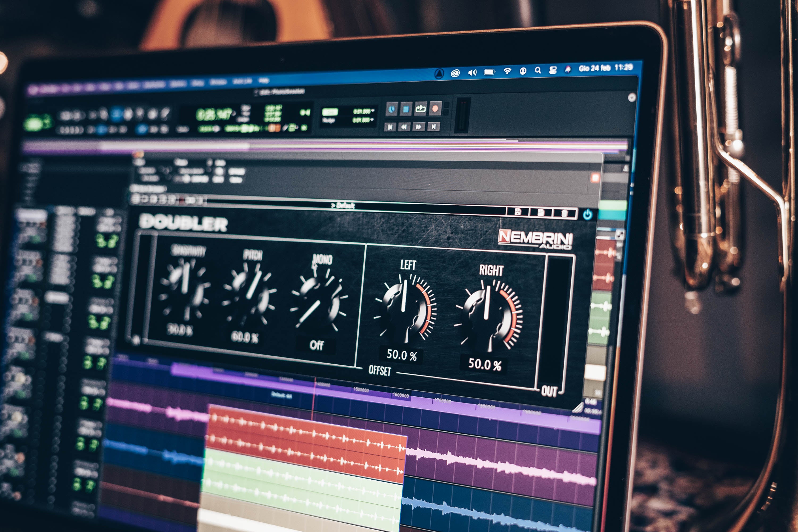Click the Fast Forward transport button
The width and height of the screenshot is (798, 532).
pyautogui.click(x=418, y=127)
